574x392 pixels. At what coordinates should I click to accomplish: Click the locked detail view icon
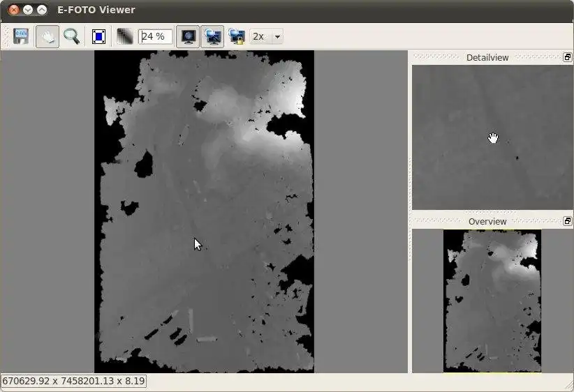click(x=237, y=36)
